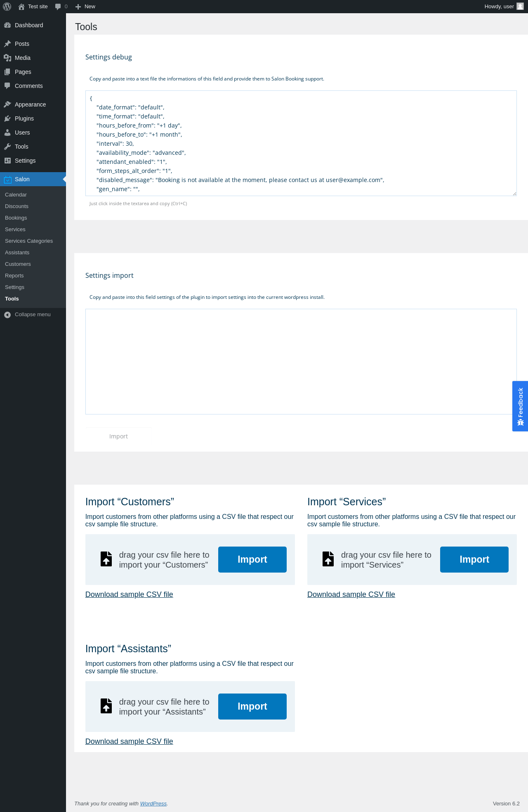Go to Media in the sidebar
The image size is (528, 812).
click(33, 58)
